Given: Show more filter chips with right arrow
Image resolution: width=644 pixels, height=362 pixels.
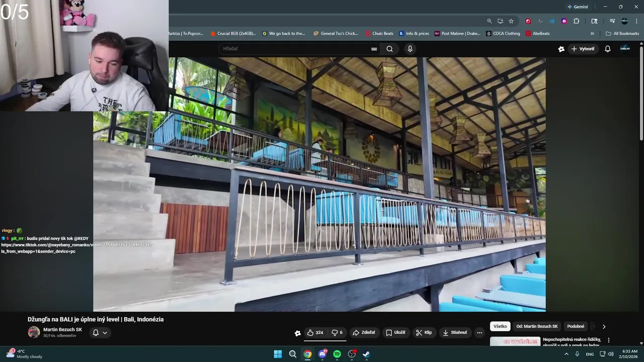Looking at the screenshot, I should coord(604,326).
